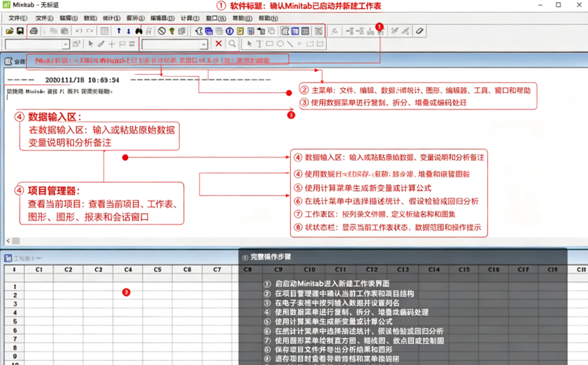Screen dimensions: 588x365
Task: Select the polyline tool at the drawing toolbar end
Action: 320,44
